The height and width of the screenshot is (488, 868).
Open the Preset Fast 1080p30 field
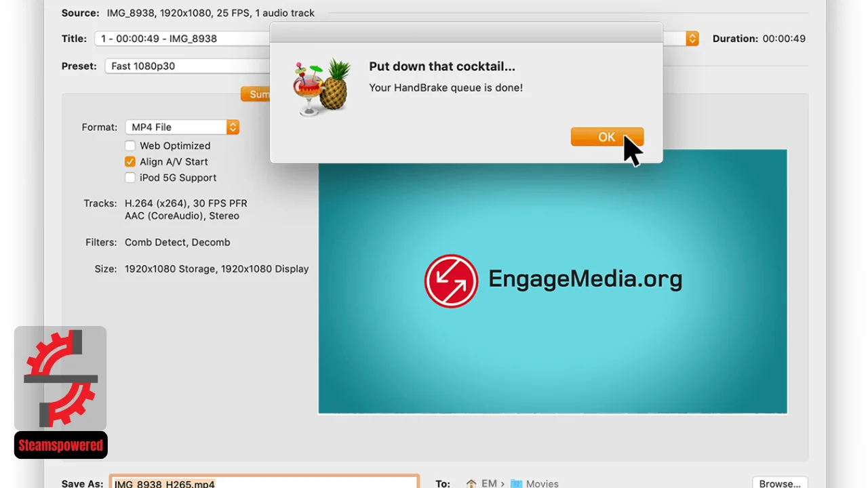[x=187, y=66]
